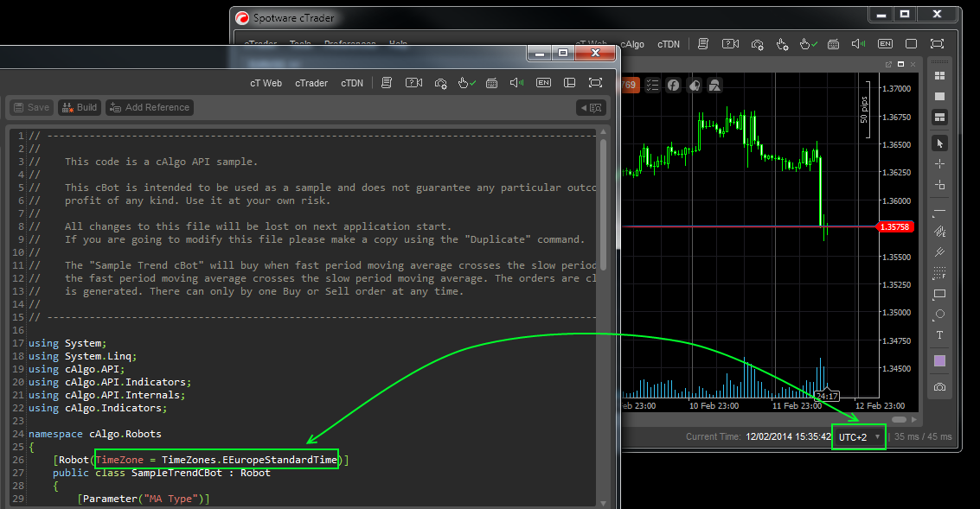This screenshot has height=509, width=980.
Task: Toggle layout square icon in cTrader toolbar
Action: point(912,44)
